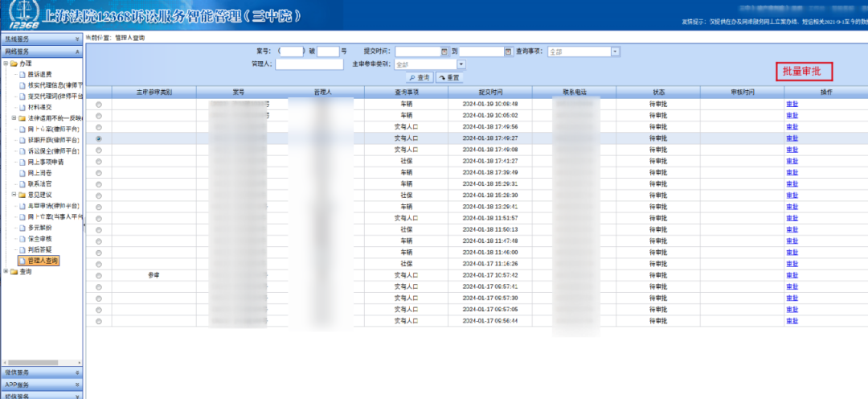Click the page icon beside 判后答疑
The image size is (868, 399).
coord(23,250)
